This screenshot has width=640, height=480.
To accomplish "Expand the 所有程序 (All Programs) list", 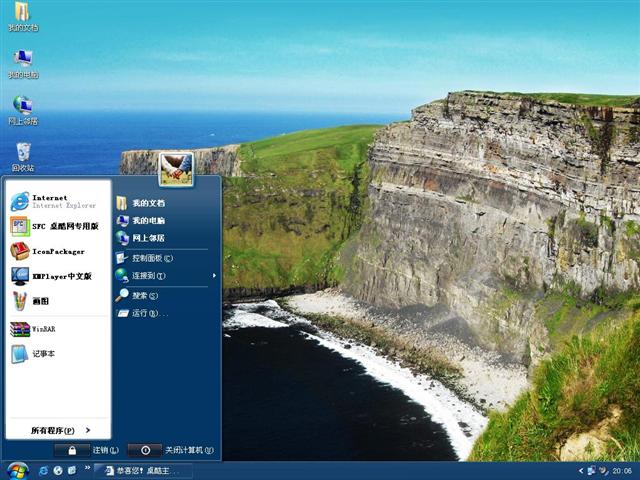I will 58,430.
